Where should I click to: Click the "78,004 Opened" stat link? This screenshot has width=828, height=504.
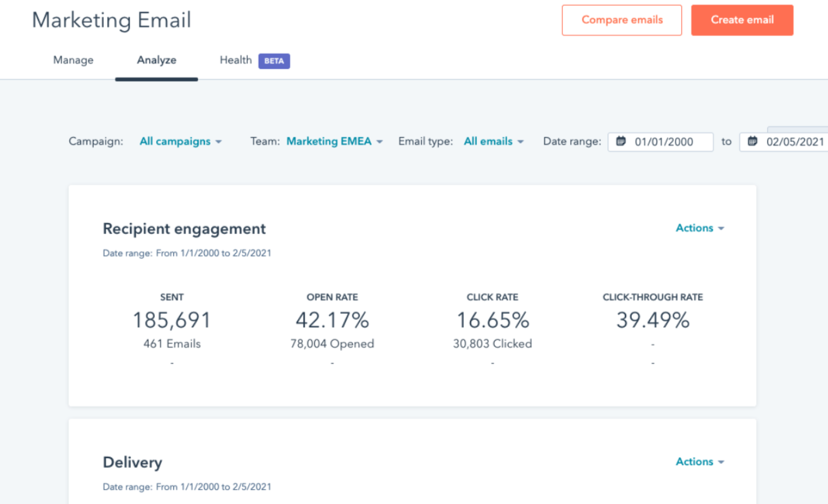point(332,343)
